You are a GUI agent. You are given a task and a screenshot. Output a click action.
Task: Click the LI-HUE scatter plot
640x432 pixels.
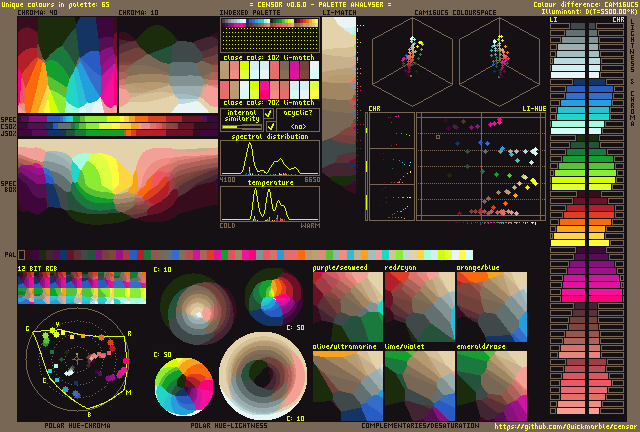tap(481, 167)
